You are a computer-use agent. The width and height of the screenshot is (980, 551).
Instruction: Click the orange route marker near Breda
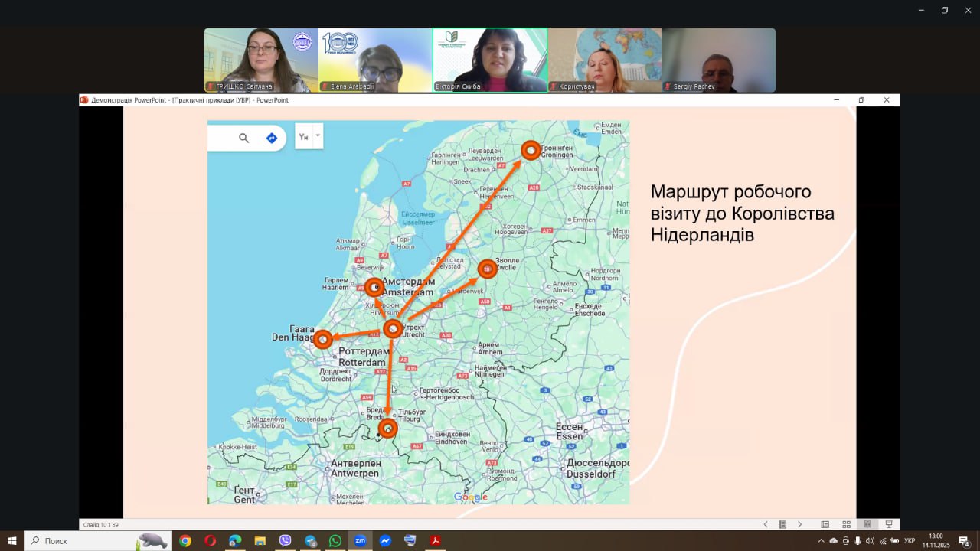pyautogui.click(x=388, y=429)
